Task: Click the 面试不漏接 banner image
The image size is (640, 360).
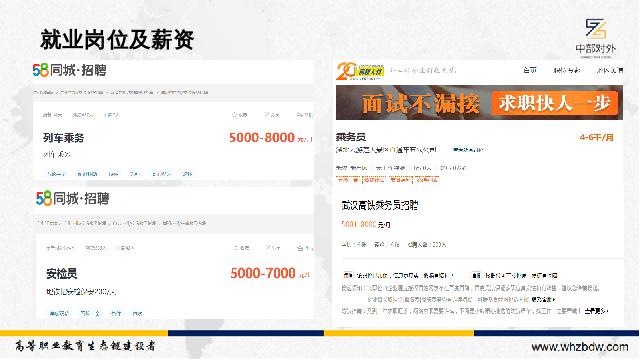Action: click(x=479, y=102)
